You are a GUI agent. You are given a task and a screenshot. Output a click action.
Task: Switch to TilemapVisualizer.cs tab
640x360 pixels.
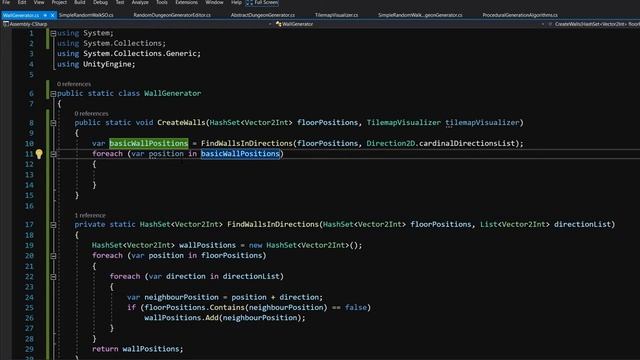click(x=336, y=15)
